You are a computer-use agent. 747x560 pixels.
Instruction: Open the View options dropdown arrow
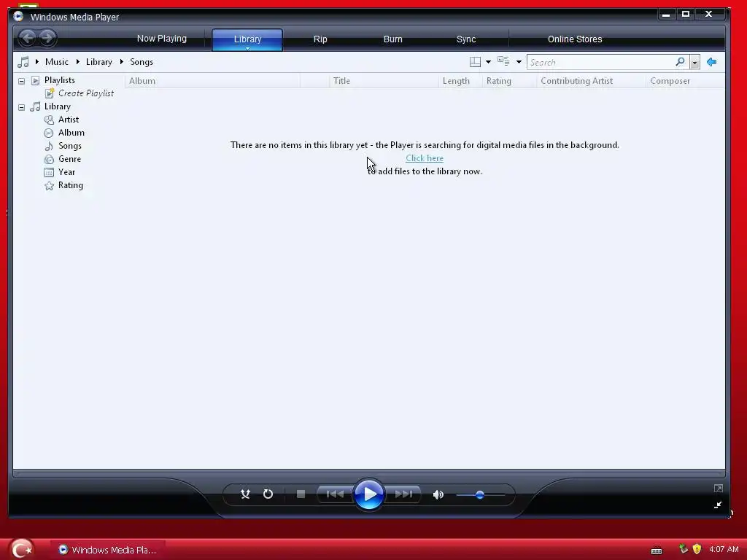[x=519, y=62]
